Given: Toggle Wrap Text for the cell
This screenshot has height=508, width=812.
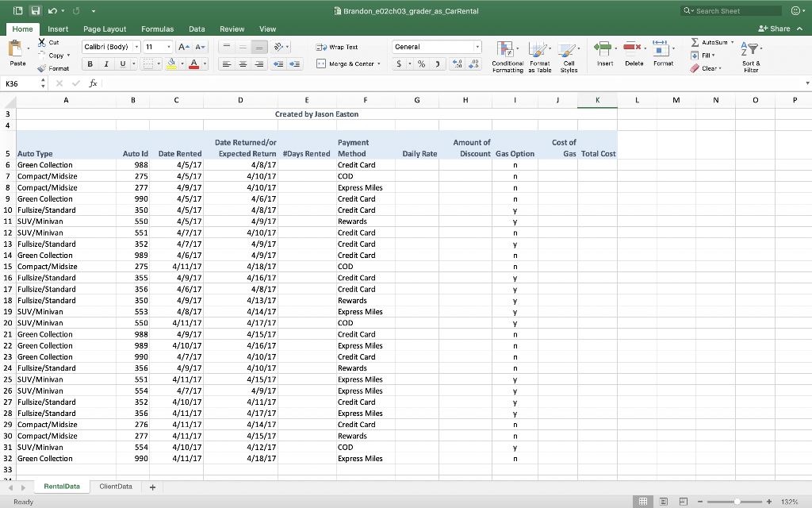Looking at the screenshot, I should coord(337,47).
